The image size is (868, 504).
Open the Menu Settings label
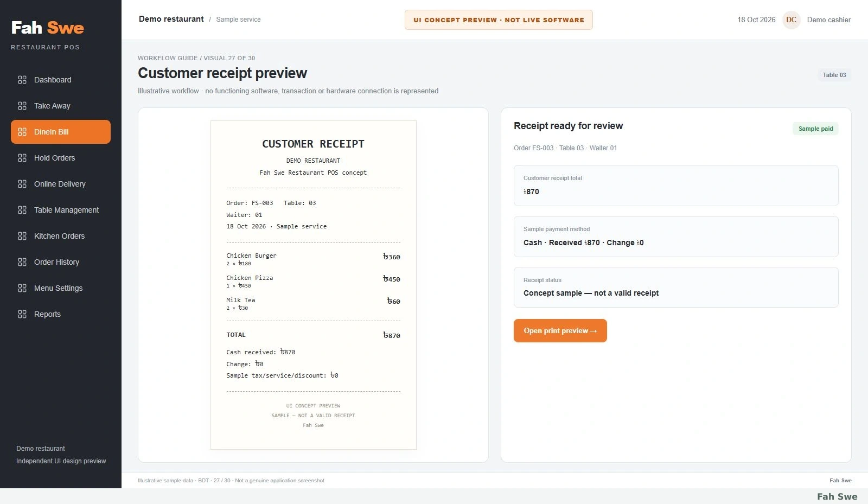tap(58, 288)
